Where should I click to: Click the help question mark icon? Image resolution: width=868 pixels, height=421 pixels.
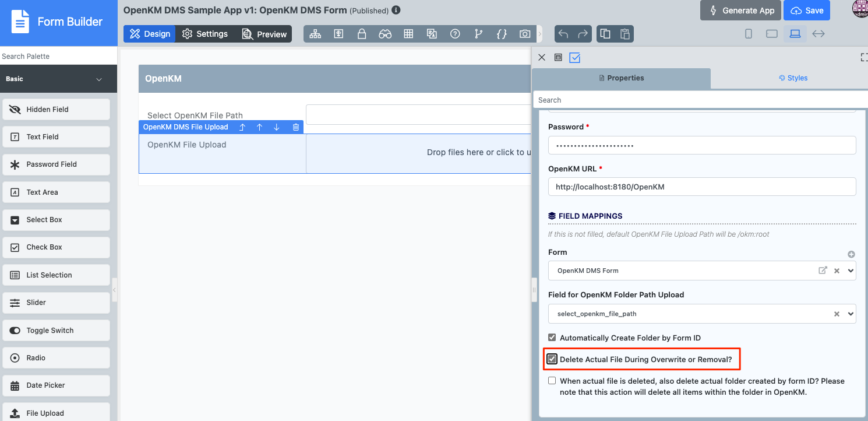coord(455,34)
